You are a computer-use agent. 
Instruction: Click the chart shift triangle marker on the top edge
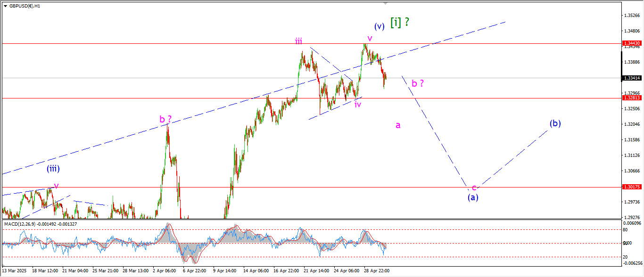[386, 3]
